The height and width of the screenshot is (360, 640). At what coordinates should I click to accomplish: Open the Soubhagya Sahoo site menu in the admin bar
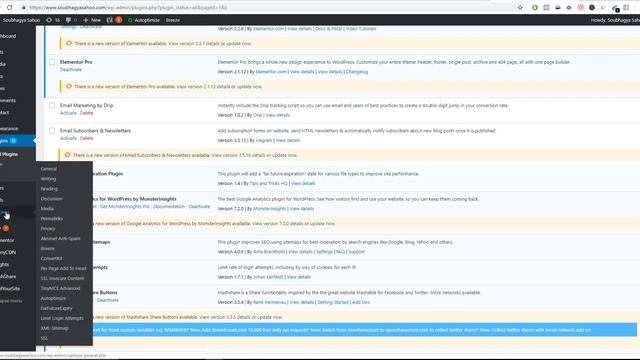point(21,20)
